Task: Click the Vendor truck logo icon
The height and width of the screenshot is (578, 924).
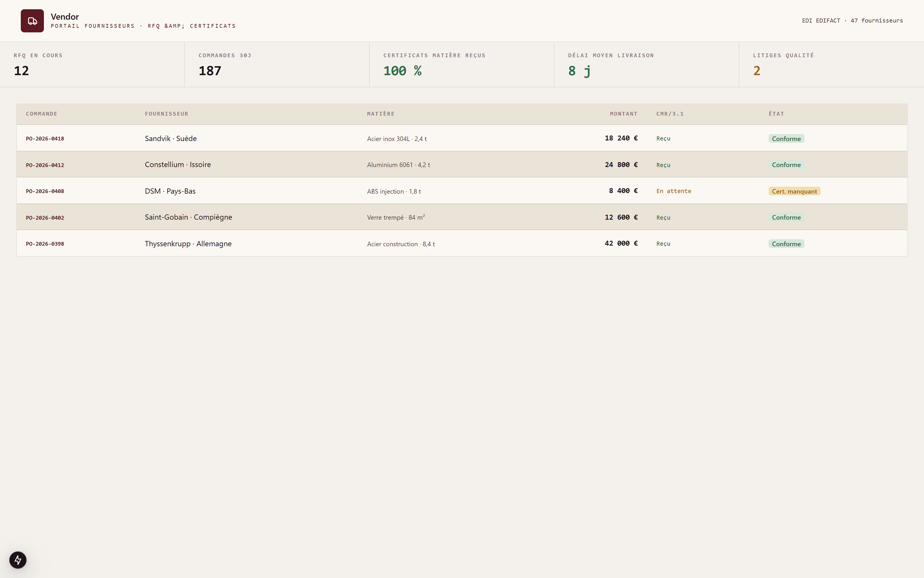Action: pos(32,21)
